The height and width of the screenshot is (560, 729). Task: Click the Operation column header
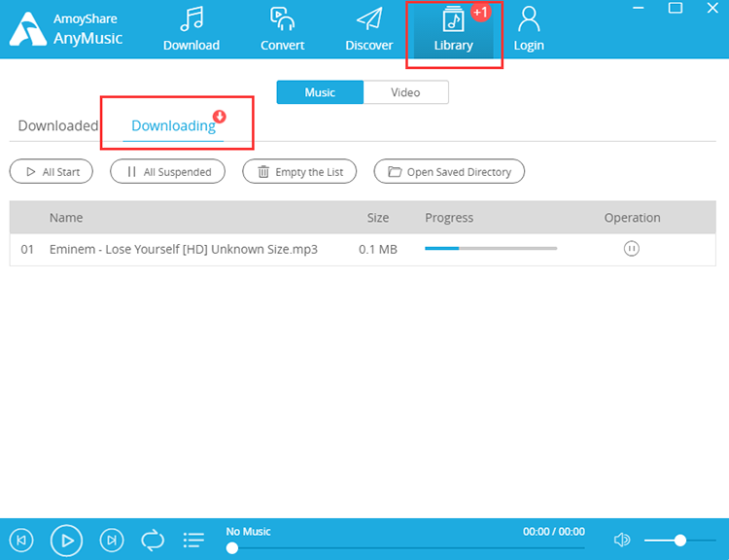pos(633,218)
